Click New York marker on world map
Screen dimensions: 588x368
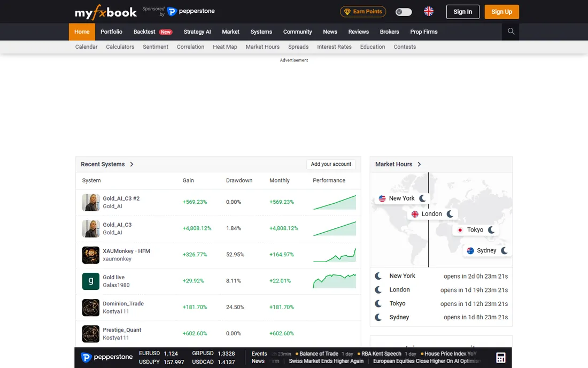[402, 198]
